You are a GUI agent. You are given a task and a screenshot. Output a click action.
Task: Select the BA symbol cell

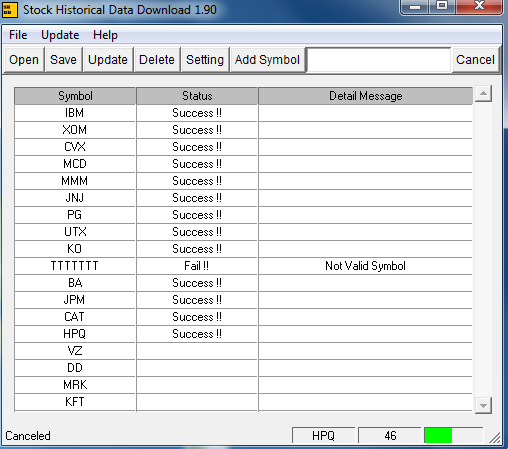click(75, 283)
